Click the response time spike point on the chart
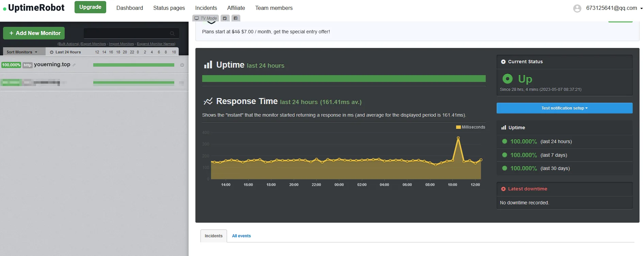The height and width of the screenshot is (256, 644). pyautogui.click(x=458, y=138)
